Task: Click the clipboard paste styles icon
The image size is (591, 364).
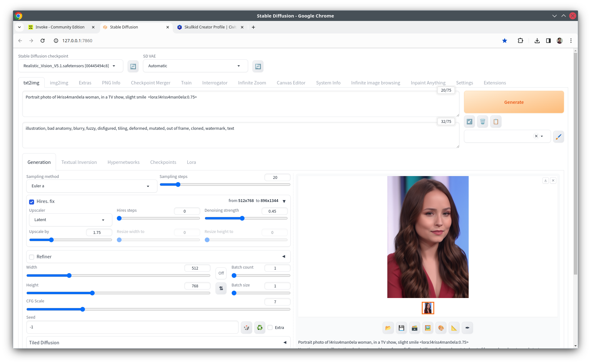Action: [496, 122]
